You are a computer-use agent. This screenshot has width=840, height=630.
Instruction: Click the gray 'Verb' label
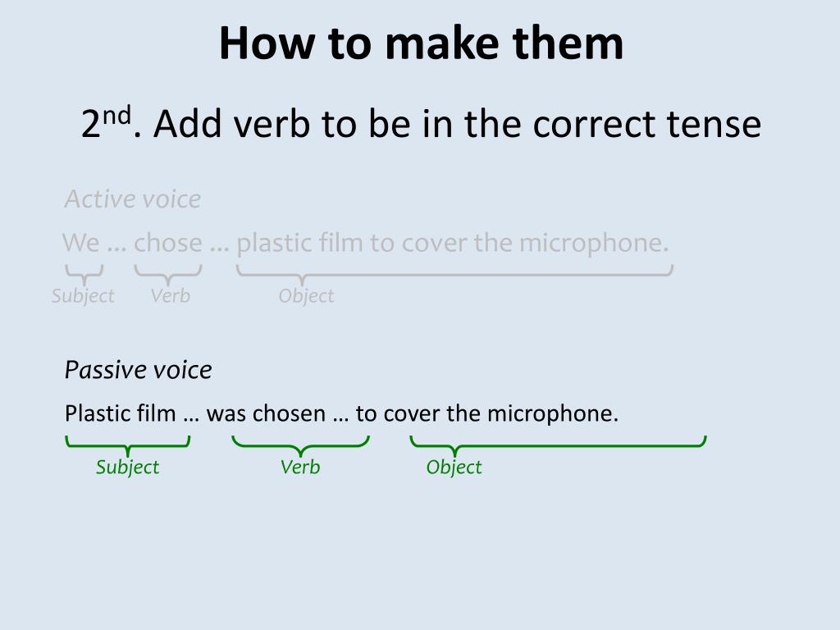pyautogui.click(x=171, y=295)
